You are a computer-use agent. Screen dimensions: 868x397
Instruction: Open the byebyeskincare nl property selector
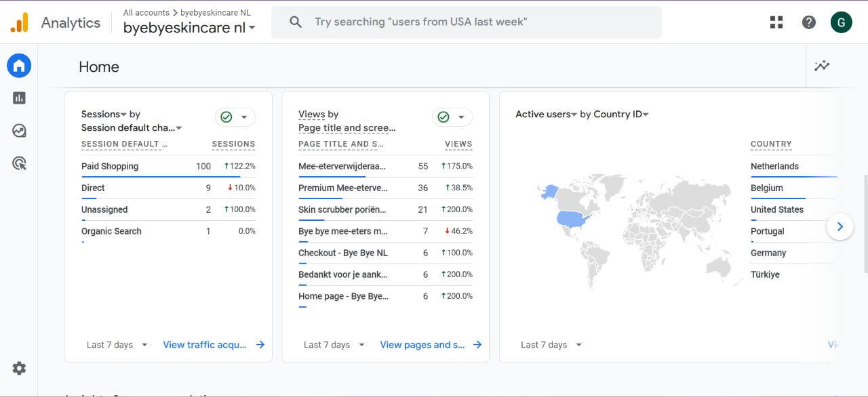tap(189, 28)
